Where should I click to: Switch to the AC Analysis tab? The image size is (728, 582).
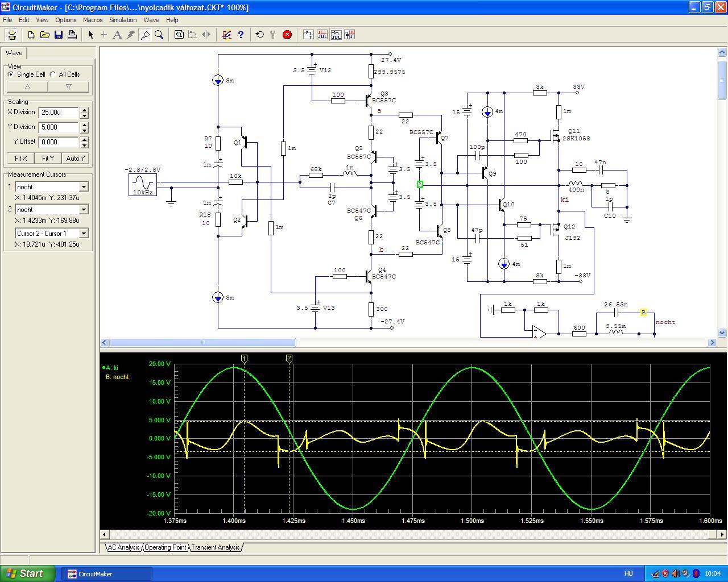123,547
